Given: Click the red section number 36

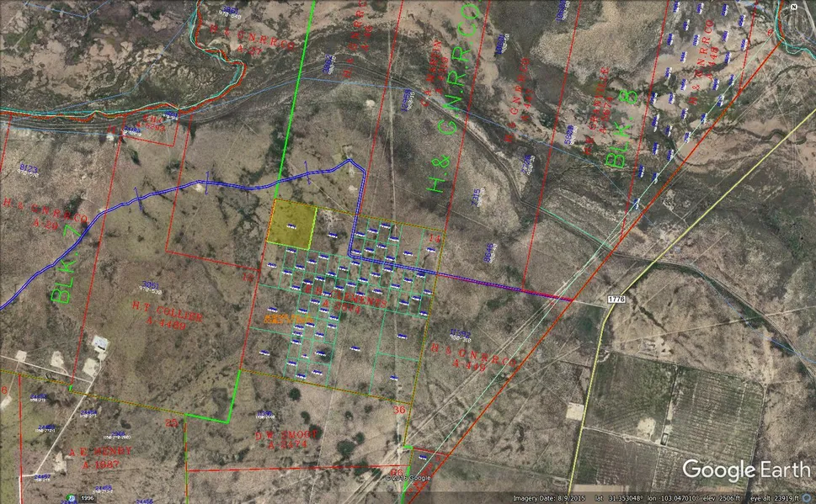Looking at the screenshot, I should click(x=399, y=410).
